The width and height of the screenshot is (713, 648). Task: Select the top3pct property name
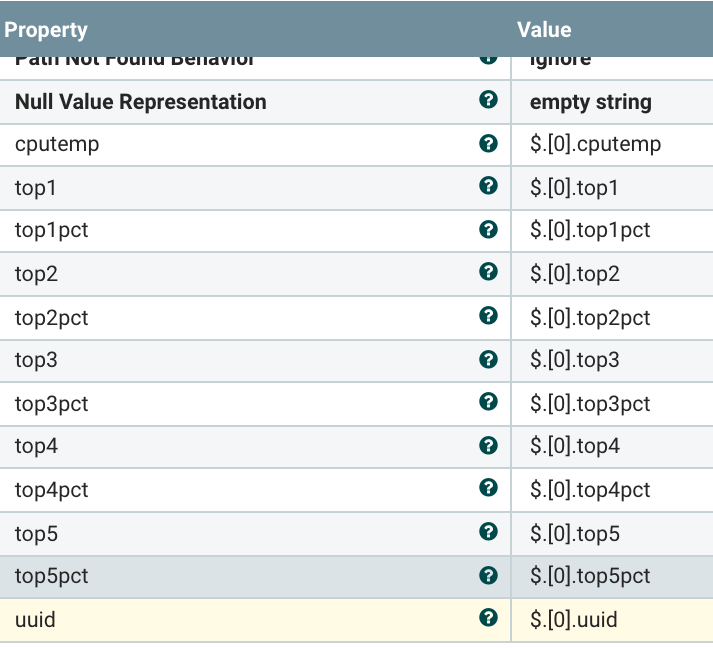52,404
